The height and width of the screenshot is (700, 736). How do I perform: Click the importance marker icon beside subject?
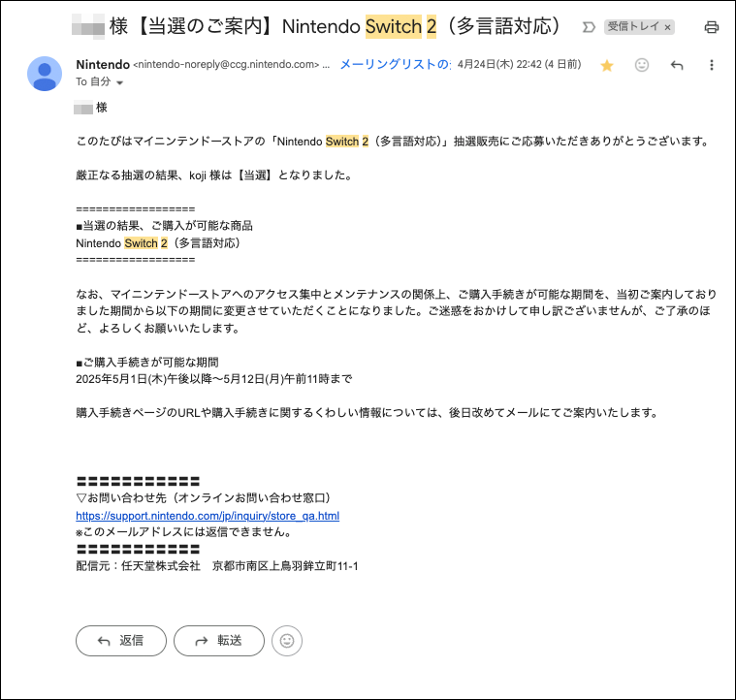pos(589,27)
